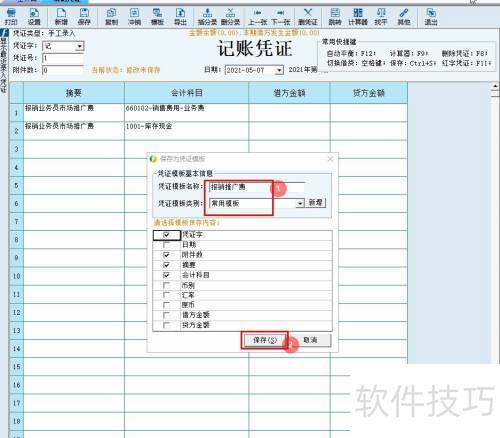500x438 pixels.
Task: Click the 复制 copy voucher icon
Action: [111, 17]
